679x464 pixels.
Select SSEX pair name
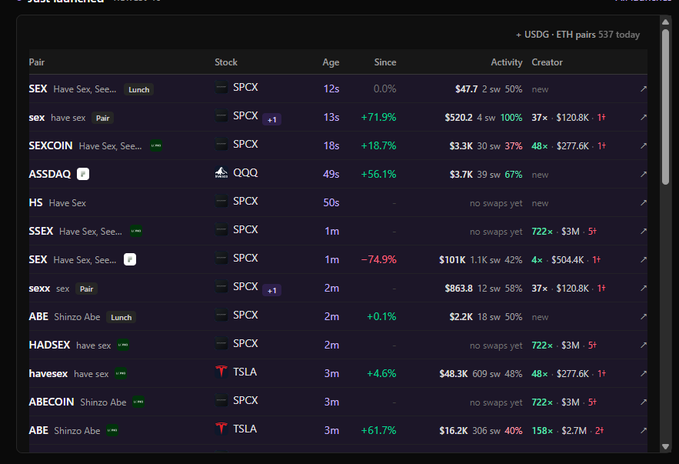41,231
